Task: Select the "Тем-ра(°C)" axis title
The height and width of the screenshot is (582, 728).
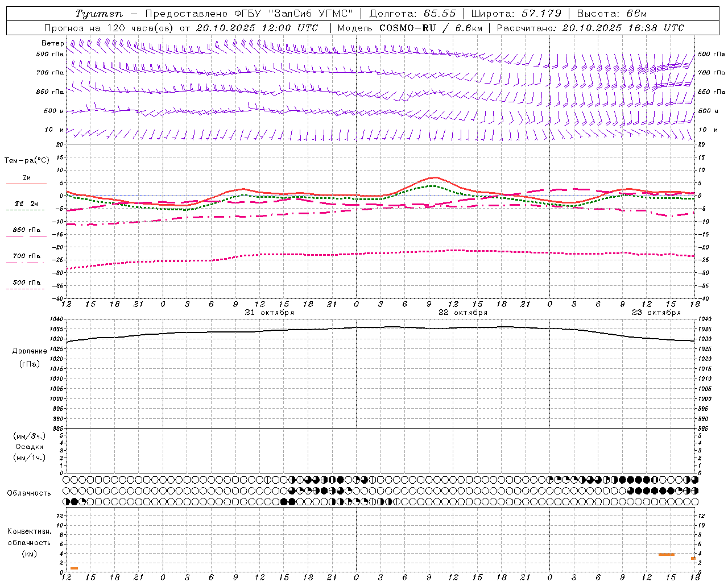Action: [x=27, y=161]
